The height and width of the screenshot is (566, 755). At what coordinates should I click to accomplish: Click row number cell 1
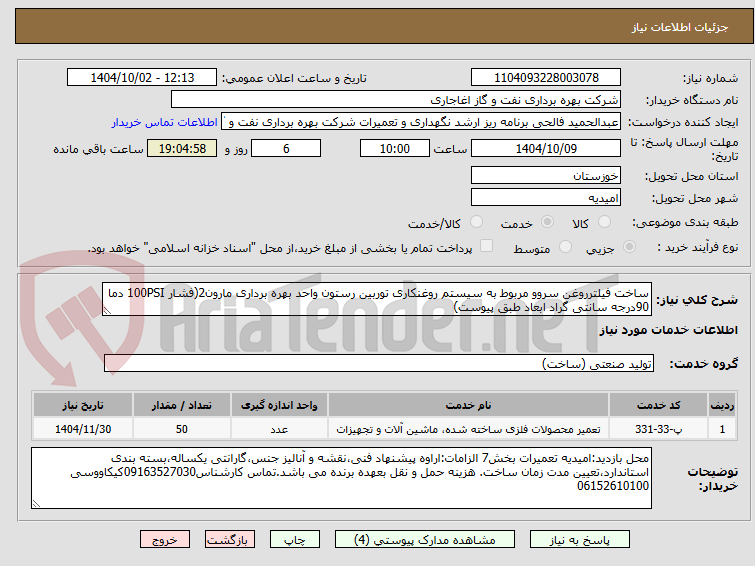pos(722,429)
